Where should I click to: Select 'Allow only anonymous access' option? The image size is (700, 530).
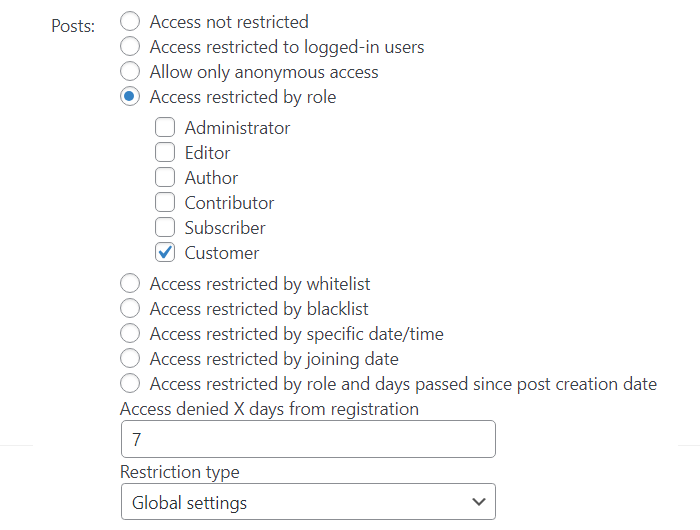coord(130,71)
